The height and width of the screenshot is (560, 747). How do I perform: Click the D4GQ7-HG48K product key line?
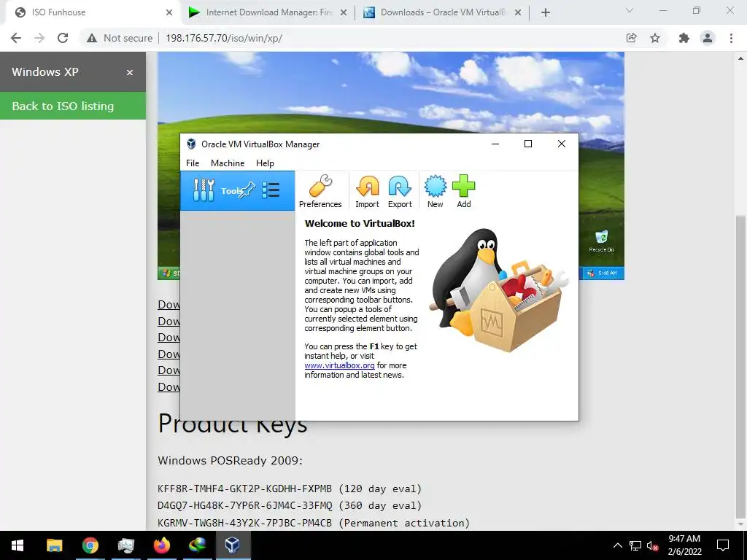tap(290, 506)
